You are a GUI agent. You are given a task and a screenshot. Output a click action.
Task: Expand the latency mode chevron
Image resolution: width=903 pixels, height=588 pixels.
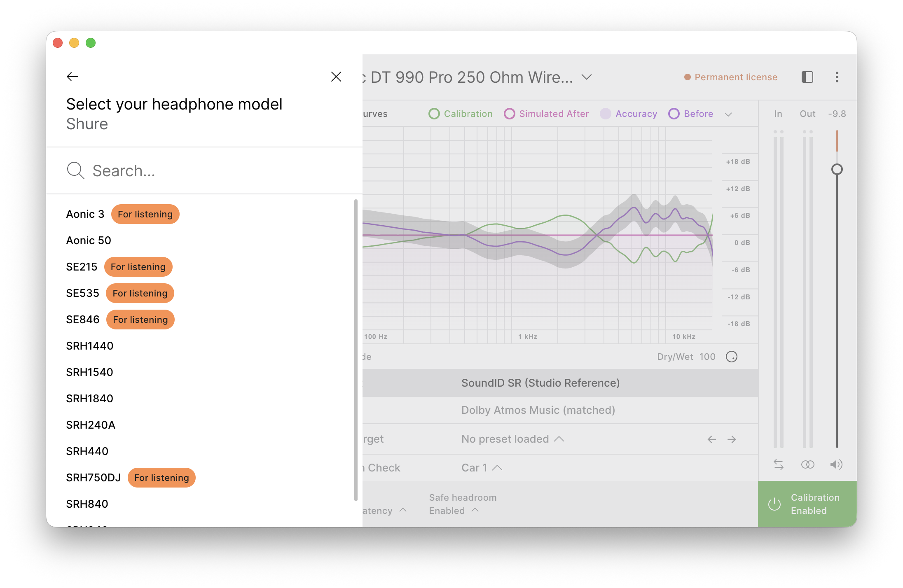tap(403, 510)
